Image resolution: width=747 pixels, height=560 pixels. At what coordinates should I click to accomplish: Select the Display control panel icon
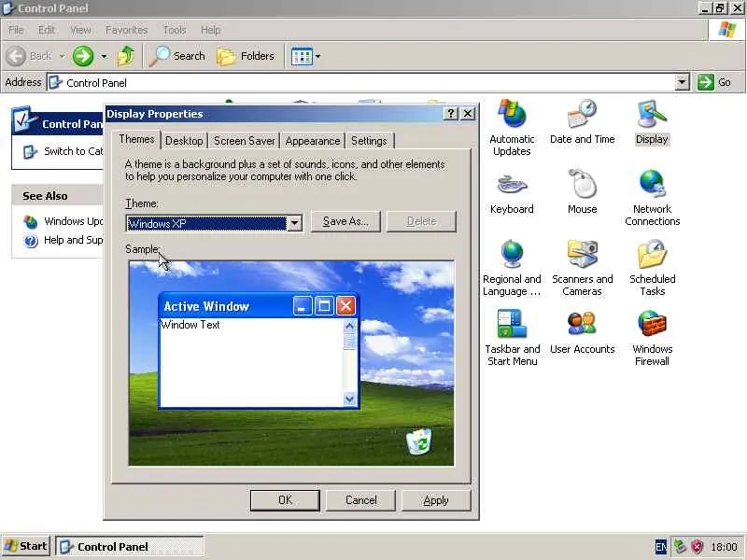(652, 114)
